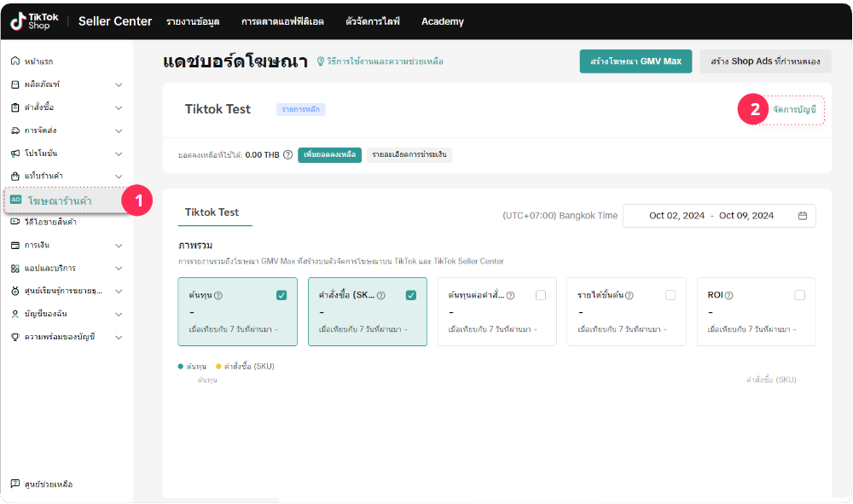Click the calendar icon in date range field
Image resolution: width=853 pixels, height=504 pixels.
click(802, 216)
